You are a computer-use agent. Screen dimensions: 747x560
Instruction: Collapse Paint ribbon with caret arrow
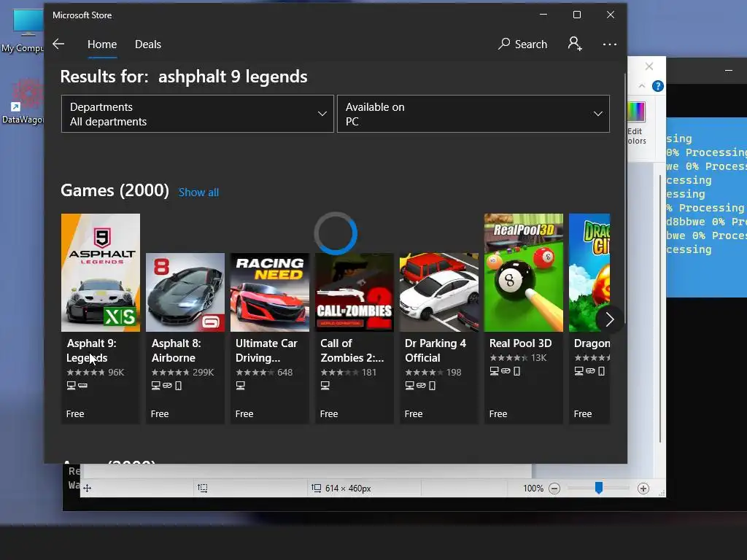(x=642, y=86)
